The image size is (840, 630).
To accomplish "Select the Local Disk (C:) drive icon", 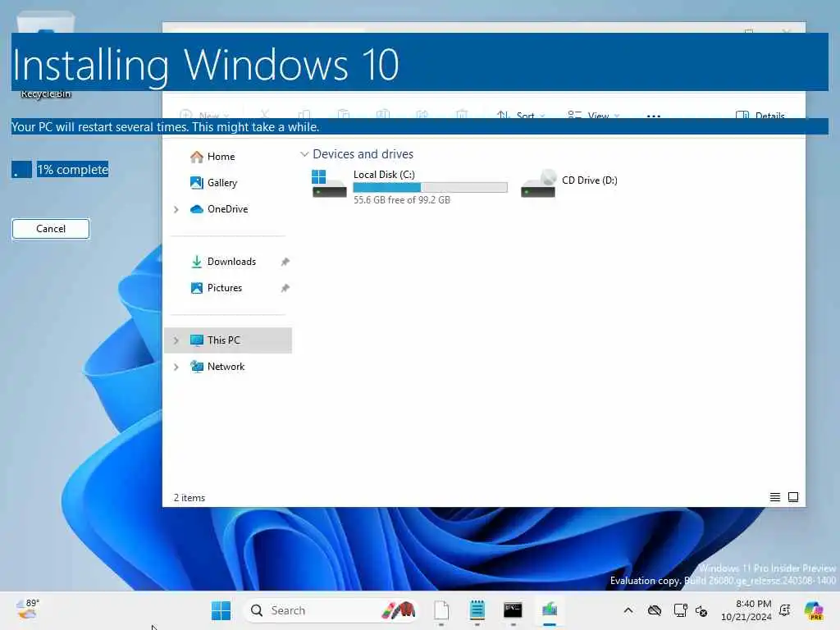I will tap(329, 184).
